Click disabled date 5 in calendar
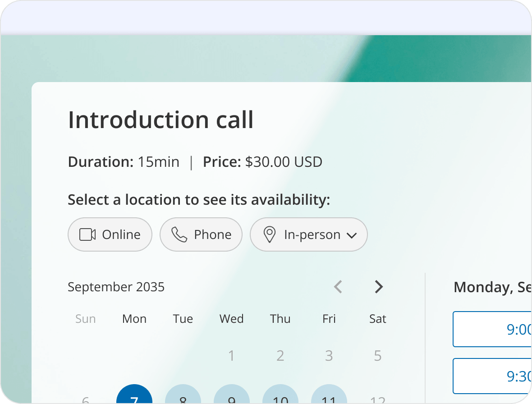This screenshot has width=532, height=404. 378,356
